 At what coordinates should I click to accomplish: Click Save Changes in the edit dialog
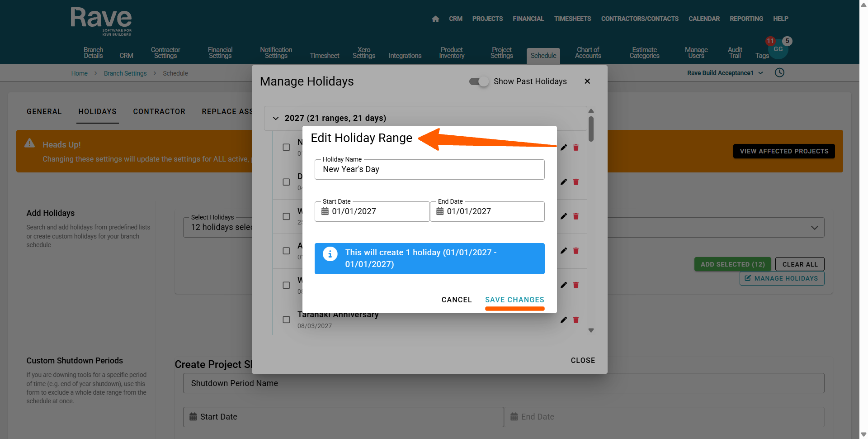click(514, 300)
